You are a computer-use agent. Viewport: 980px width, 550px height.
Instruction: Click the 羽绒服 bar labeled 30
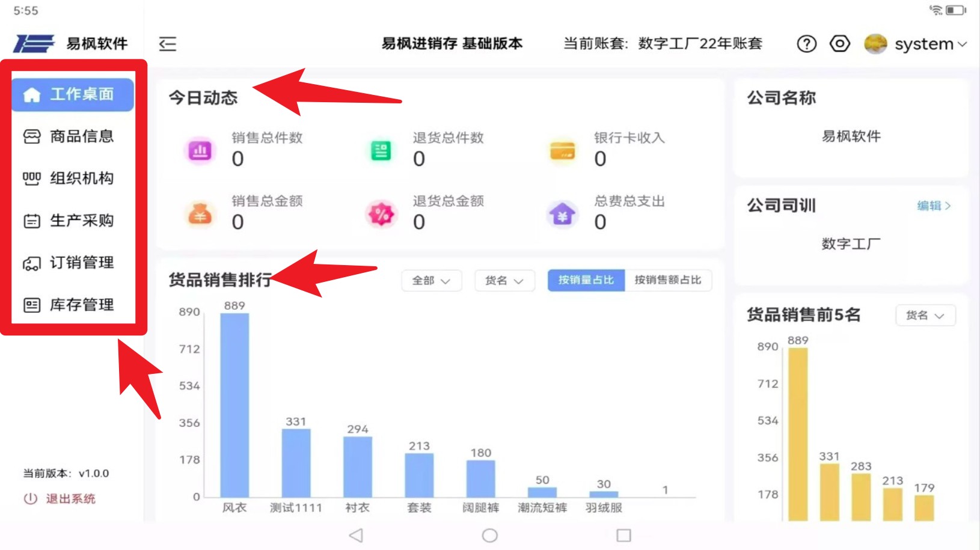604,494
